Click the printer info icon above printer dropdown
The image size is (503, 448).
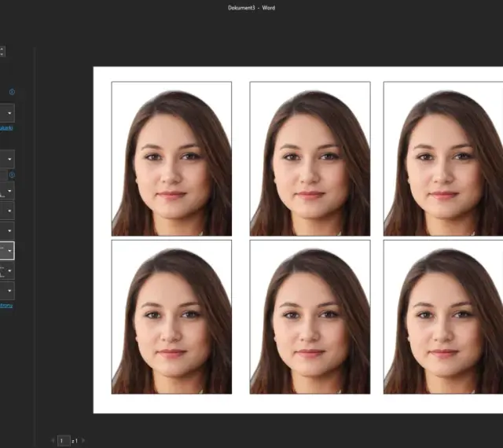12,92
